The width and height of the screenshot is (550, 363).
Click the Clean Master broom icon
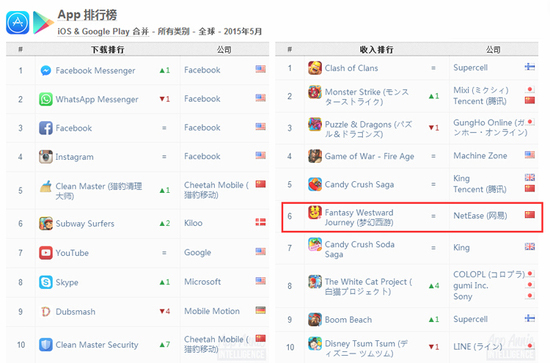pyautogui.click(x=46, y=187)
